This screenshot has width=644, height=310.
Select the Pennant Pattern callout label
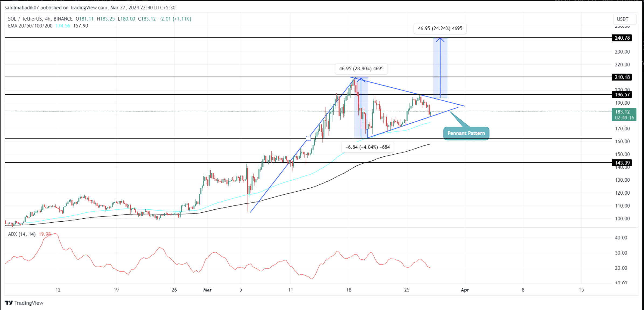(466, 133)
